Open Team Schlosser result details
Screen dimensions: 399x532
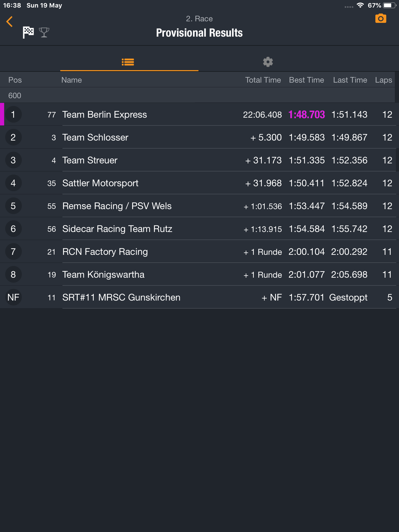coord(199,137)
